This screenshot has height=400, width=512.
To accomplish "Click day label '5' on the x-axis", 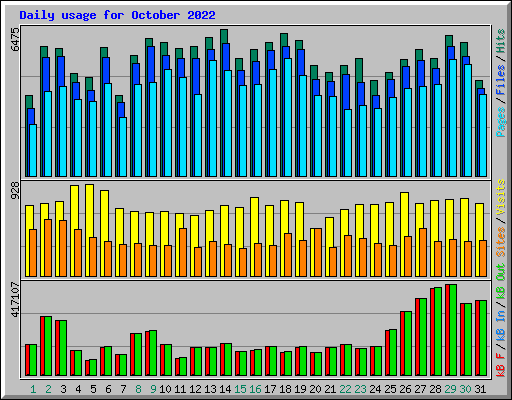I will coord(93,389).
